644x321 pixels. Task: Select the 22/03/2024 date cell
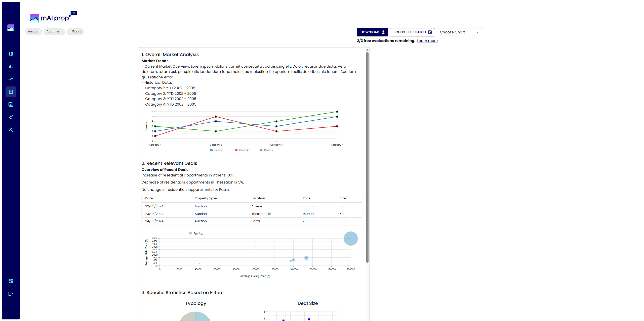(x=154, y=206)
